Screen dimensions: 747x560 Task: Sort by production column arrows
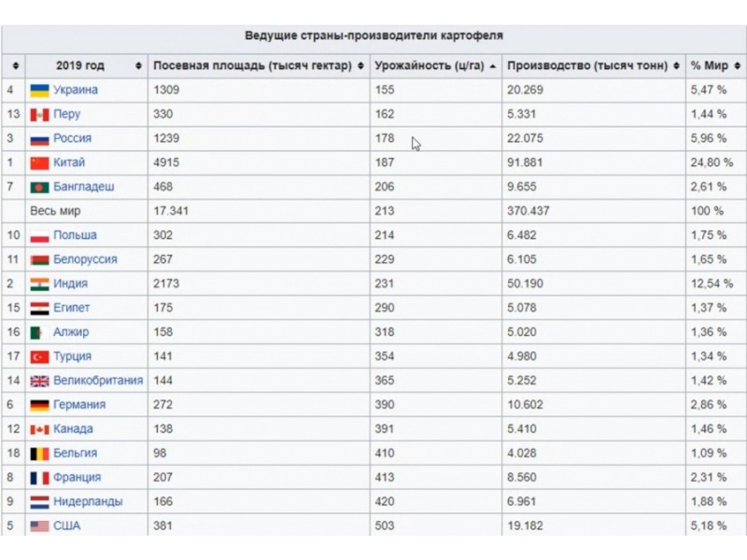pos(676,66)
